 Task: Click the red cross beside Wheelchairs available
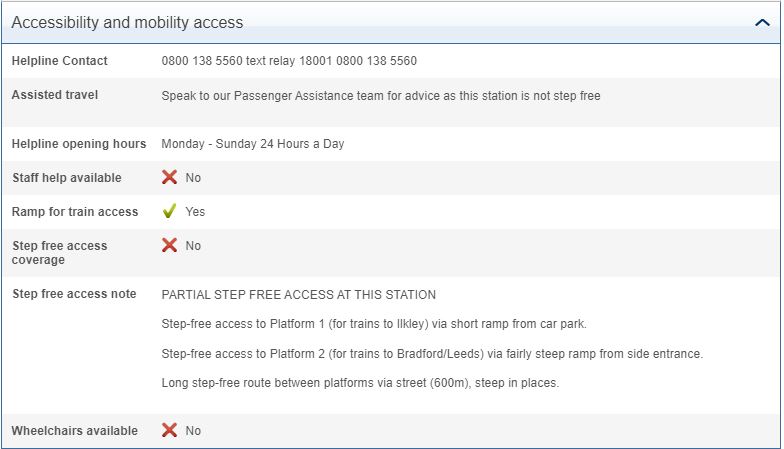(x=170, y=431)
